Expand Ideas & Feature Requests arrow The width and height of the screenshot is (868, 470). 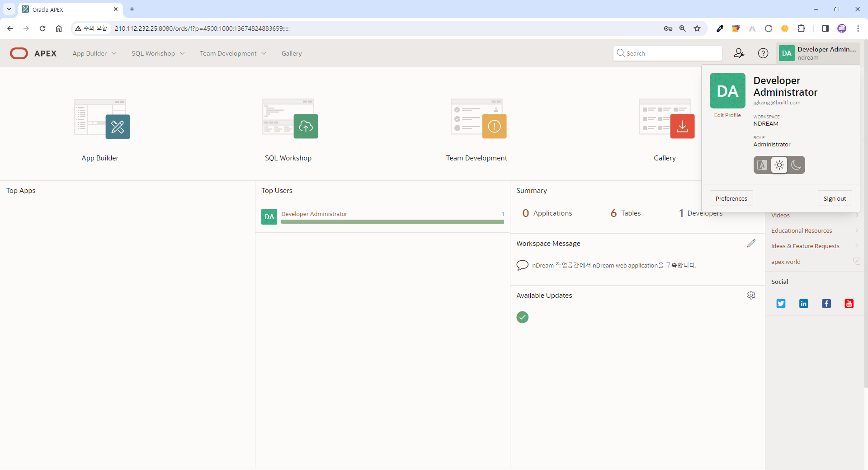click(x=856, y=246)
